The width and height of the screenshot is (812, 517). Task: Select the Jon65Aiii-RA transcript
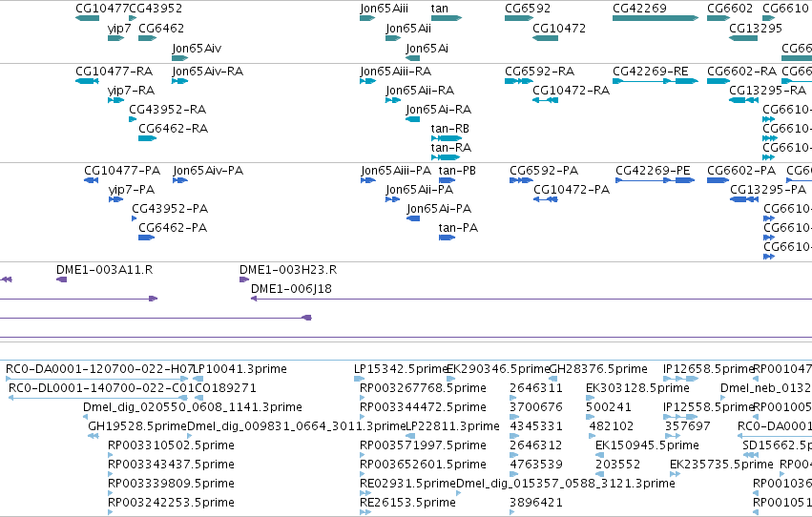(367, 81)
